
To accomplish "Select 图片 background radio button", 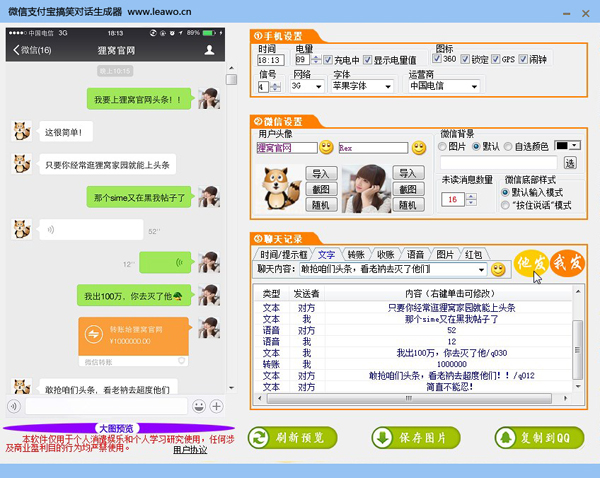I will coord(442,147).
